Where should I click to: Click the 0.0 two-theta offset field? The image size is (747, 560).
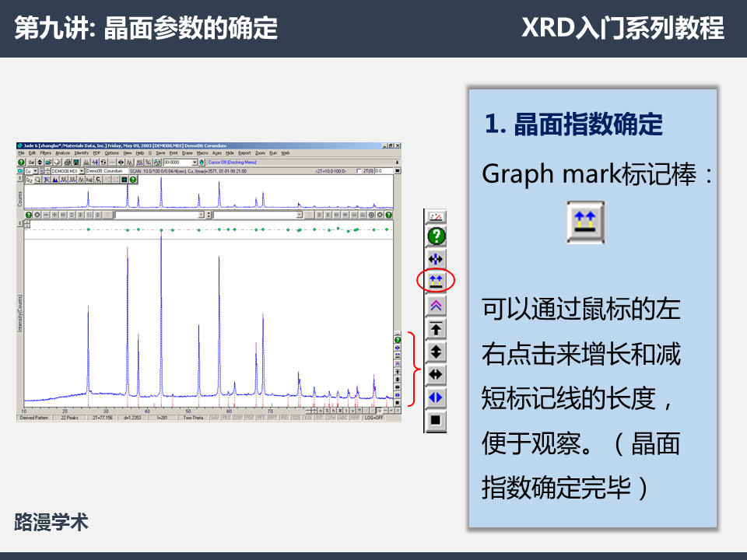(x=384, y=171)
